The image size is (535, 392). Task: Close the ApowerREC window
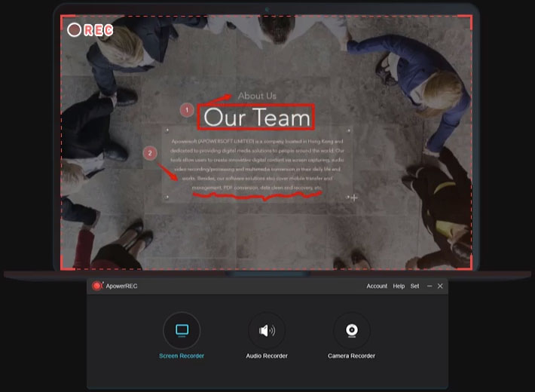[x=440, y=286]
